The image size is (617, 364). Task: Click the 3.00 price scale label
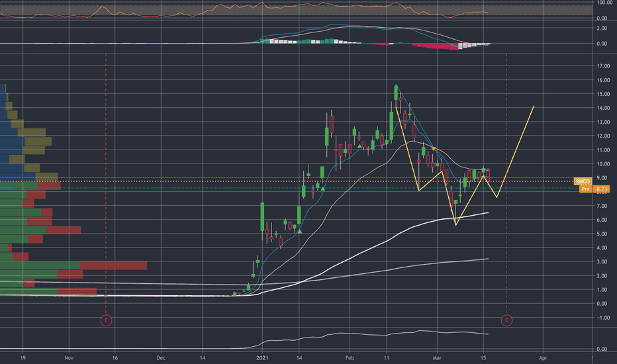[x=603, y=261]
